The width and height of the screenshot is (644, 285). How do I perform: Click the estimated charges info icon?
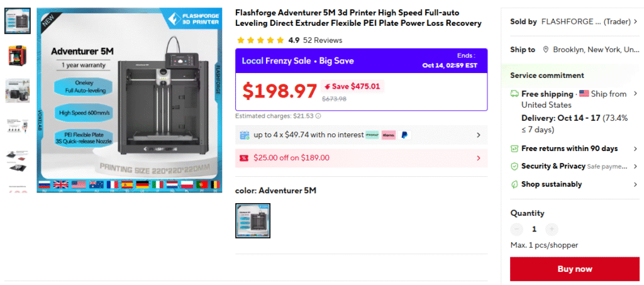click(x=318, y=116)
